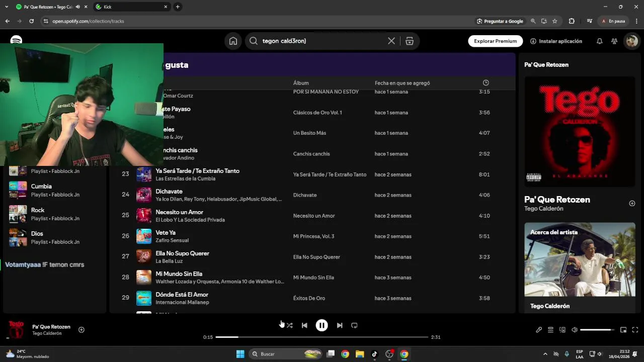Open a new browser tab
Viewport: 644px width, 362px height.
point(178,7)
